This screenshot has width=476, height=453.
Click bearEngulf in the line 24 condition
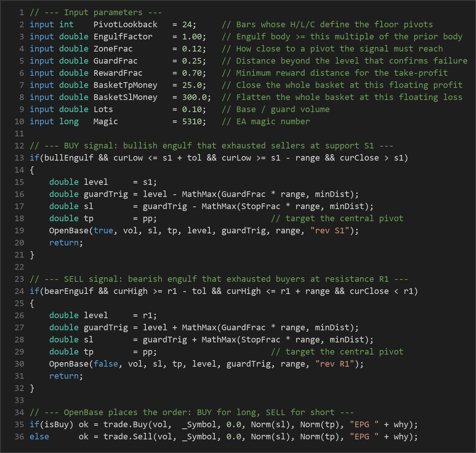pos(69,291)
